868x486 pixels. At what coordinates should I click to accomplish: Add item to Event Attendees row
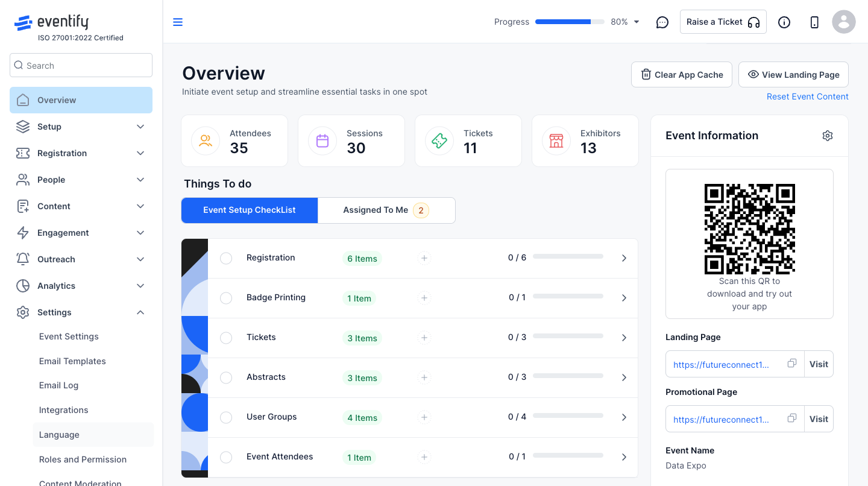point(424,457)
